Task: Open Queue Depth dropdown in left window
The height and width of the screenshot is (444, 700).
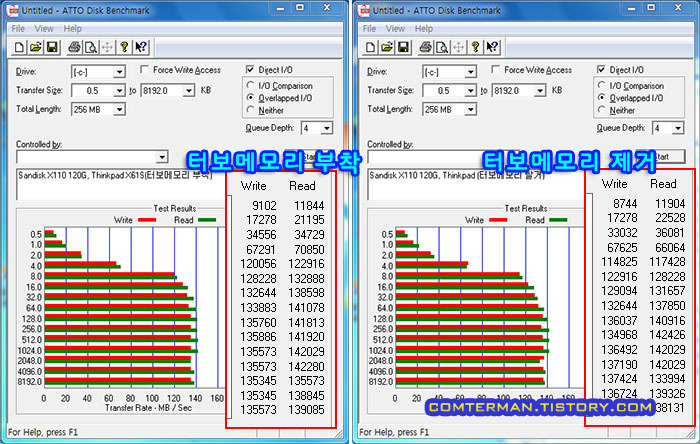Action: pos(326,129)
